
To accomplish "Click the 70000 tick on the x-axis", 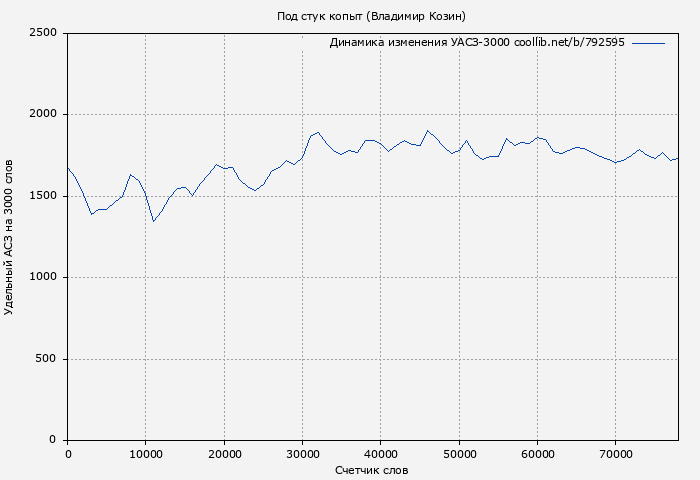I will pyautogui.click(x=616, y=454).
